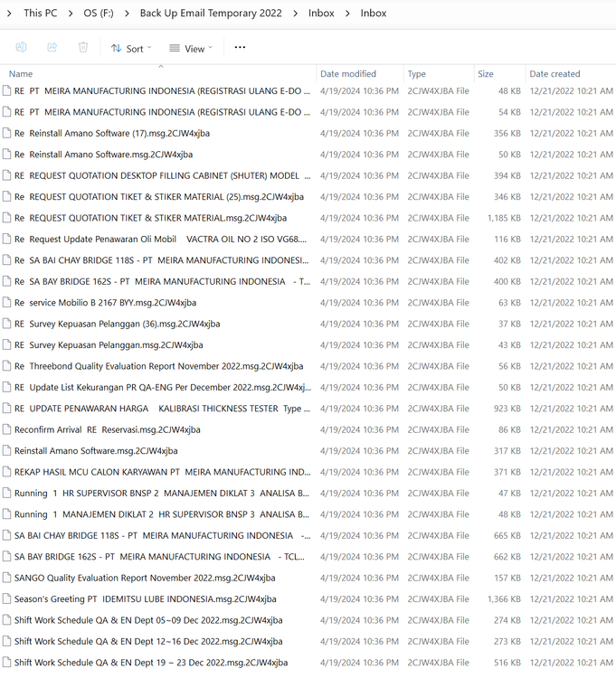Select RE PT MEIRA MANUFACTURING file sized 54 KB

tap(162, 112)
